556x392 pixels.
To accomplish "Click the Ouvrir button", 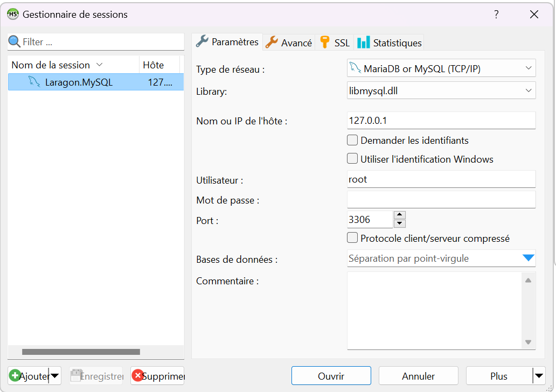I will [331, 376].
